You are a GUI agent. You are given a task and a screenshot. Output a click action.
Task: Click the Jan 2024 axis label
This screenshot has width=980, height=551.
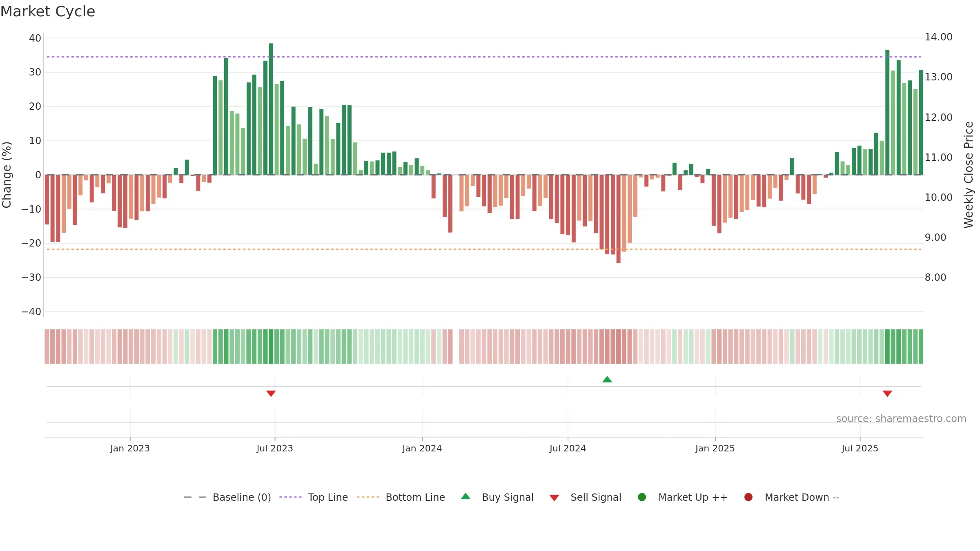(x=422, y=449)
